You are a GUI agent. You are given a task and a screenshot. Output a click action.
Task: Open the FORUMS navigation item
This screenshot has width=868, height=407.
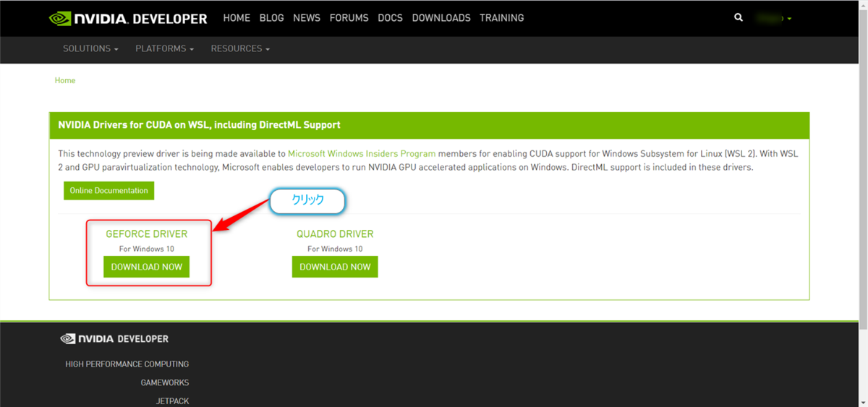pyautogui.click(x=349, y=18)
